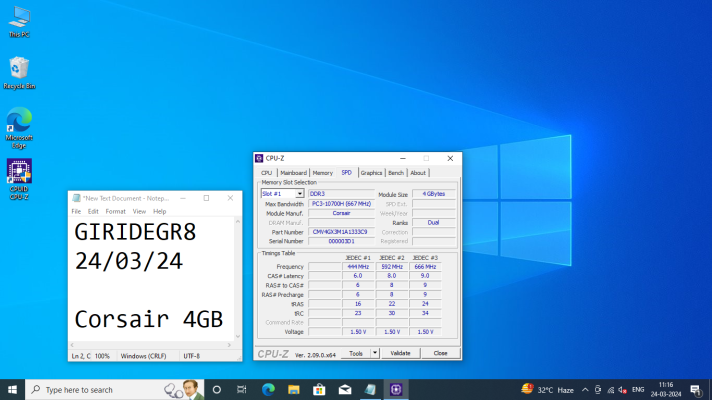Open the File menu in Notepad
This screenshot has width=712, height=400.
(76, 212)
